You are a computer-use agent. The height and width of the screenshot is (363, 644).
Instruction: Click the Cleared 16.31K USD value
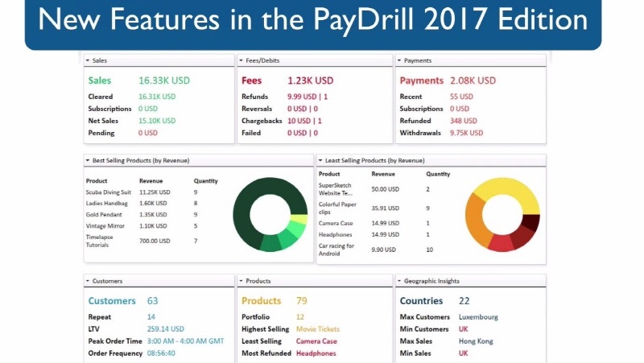click(x=157, y=97)
